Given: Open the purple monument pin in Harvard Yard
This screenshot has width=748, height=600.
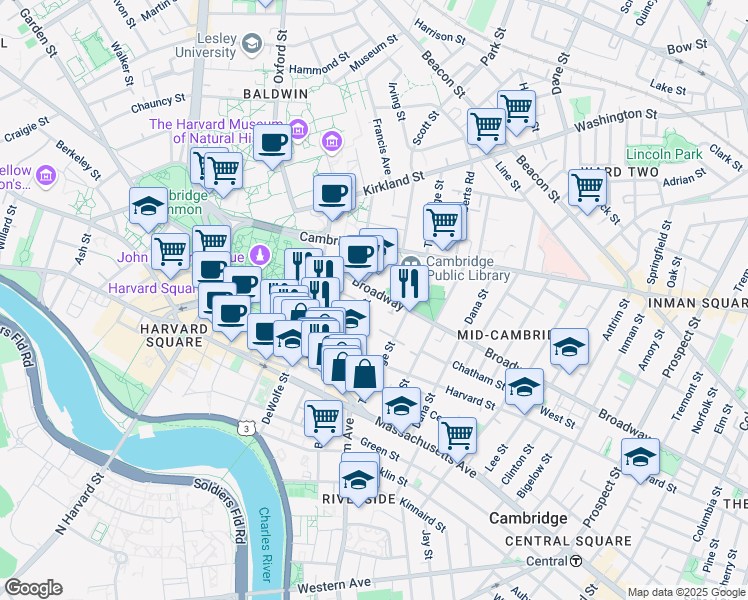Looking at the screenshot, I should point(260,255).
